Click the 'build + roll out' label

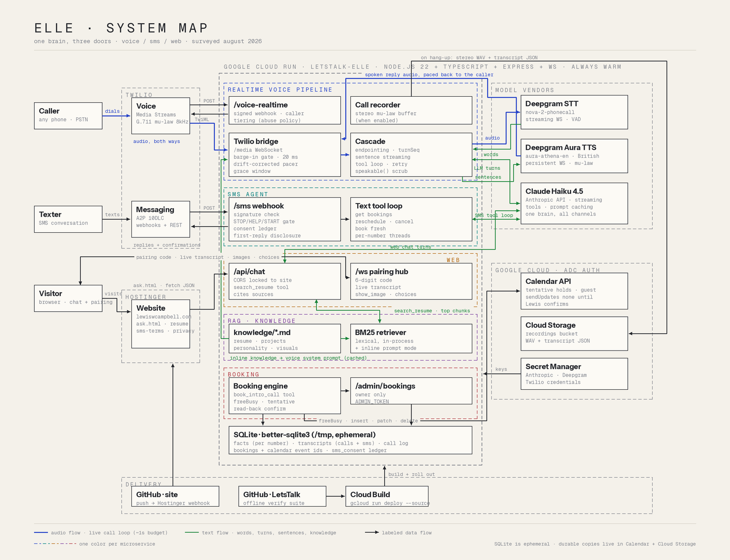tap(412, 475)
